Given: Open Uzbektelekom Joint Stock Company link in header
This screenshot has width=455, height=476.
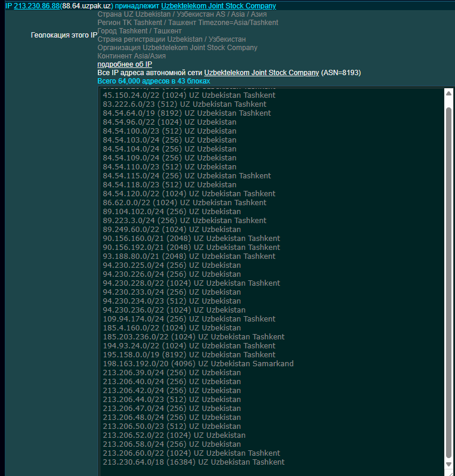Looking at the screenshot, I should pyautogui.click(x=218, y=6).
